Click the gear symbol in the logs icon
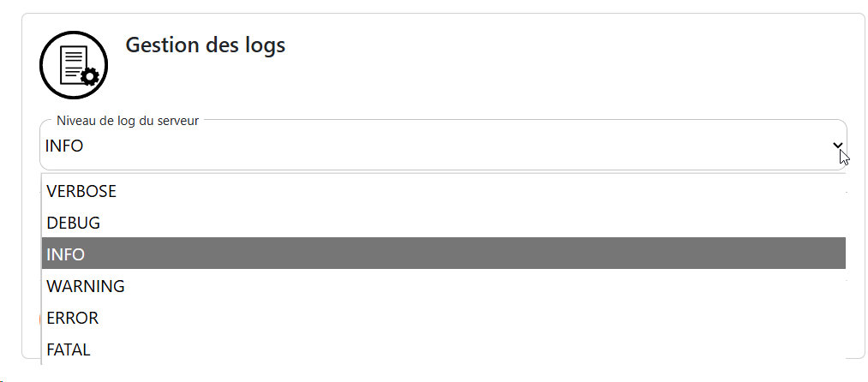Screen dimensions: 868x382 pyautogui.click(x=89, y=77)
